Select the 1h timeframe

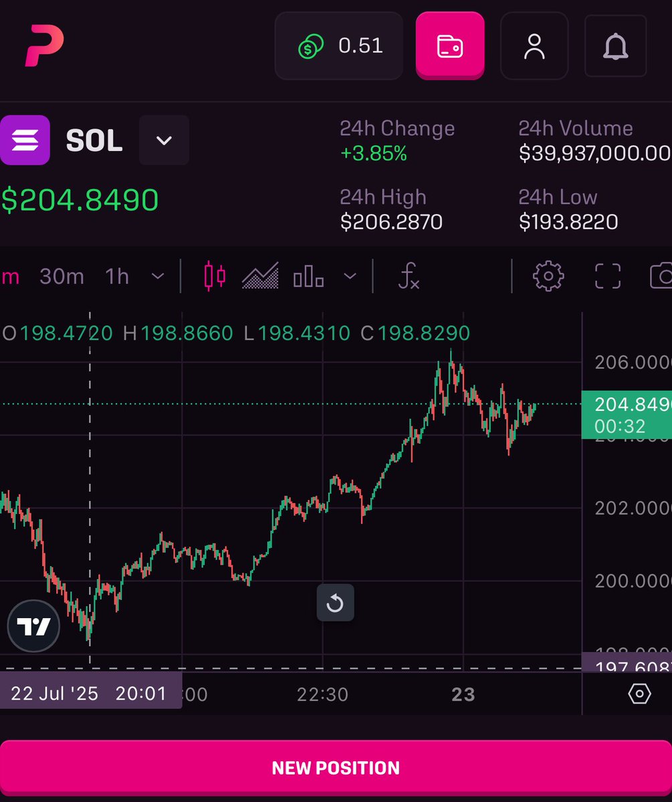pos(117,276)
